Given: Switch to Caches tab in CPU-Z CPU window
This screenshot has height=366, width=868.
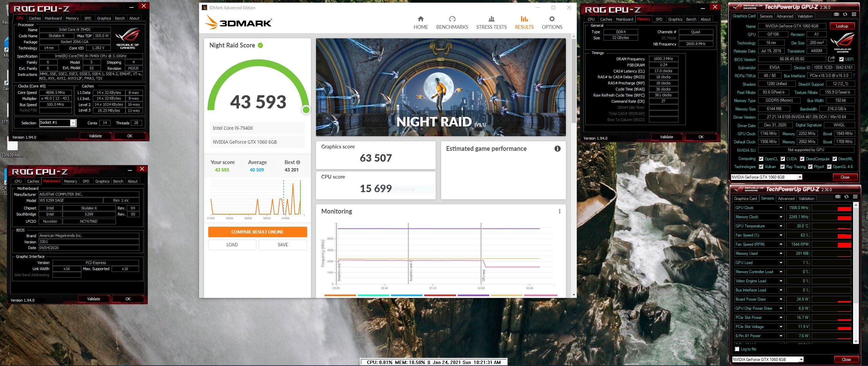Looking at the screenshot, I should [35, 18].
